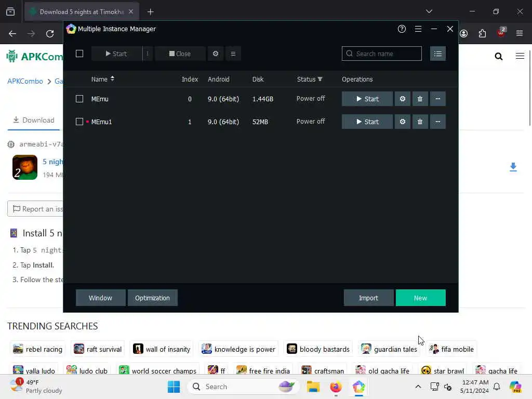Open knowledge is power trending search
The image size is (532, 399).
pos(238,349)
